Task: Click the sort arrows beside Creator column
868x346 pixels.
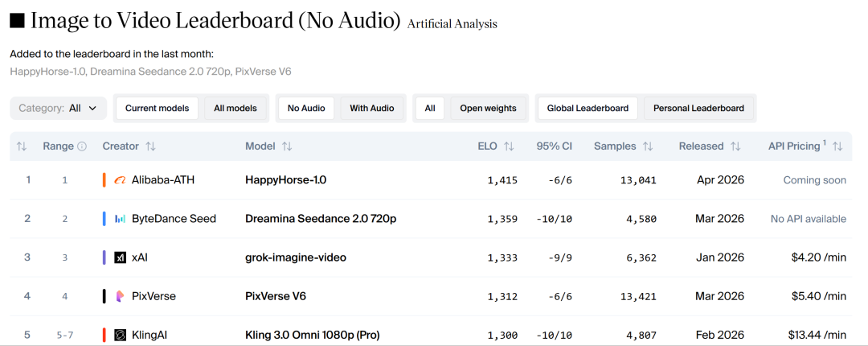Action: click(150, 146)
